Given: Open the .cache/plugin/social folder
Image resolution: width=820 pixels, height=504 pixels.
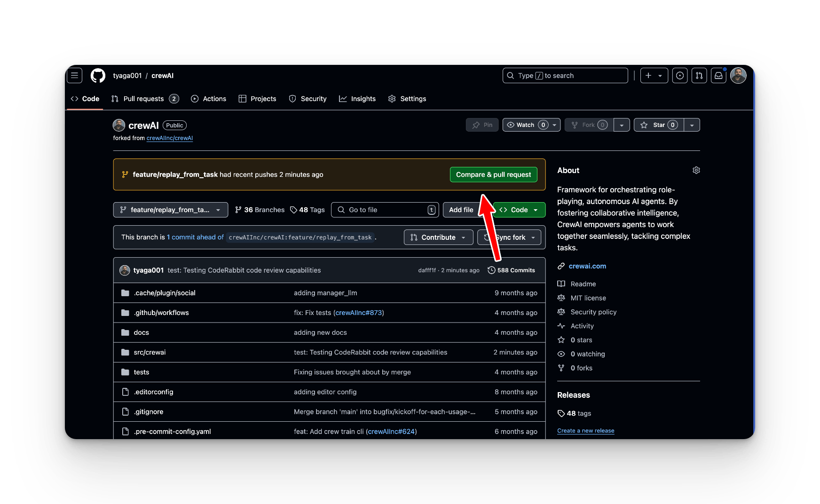Looking at the screenshot, I should point(165,293).
